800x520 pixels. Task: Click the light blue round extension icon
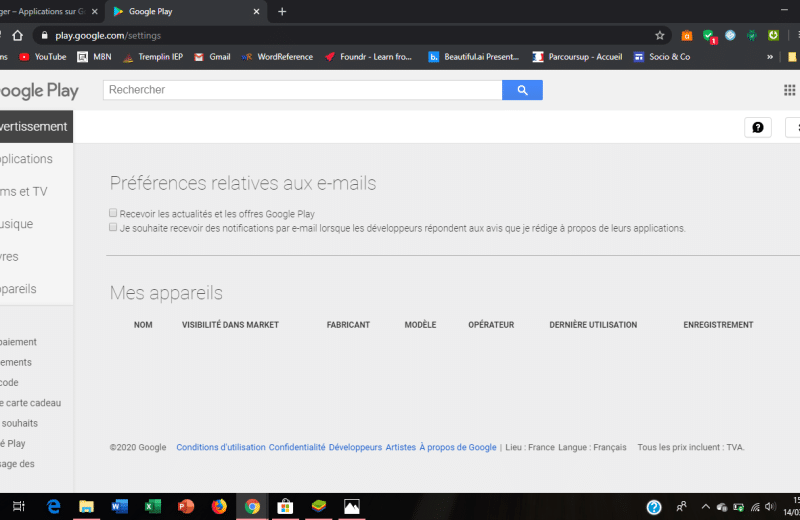730,35
